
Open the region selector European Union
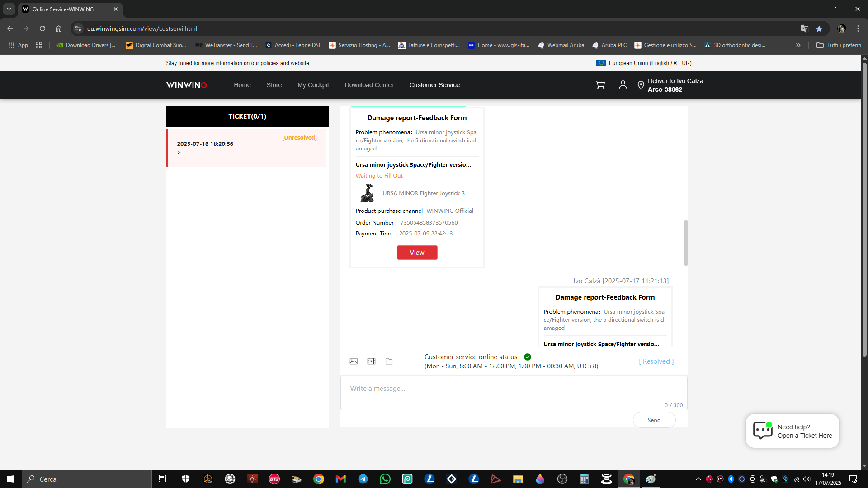pos(644,63)
